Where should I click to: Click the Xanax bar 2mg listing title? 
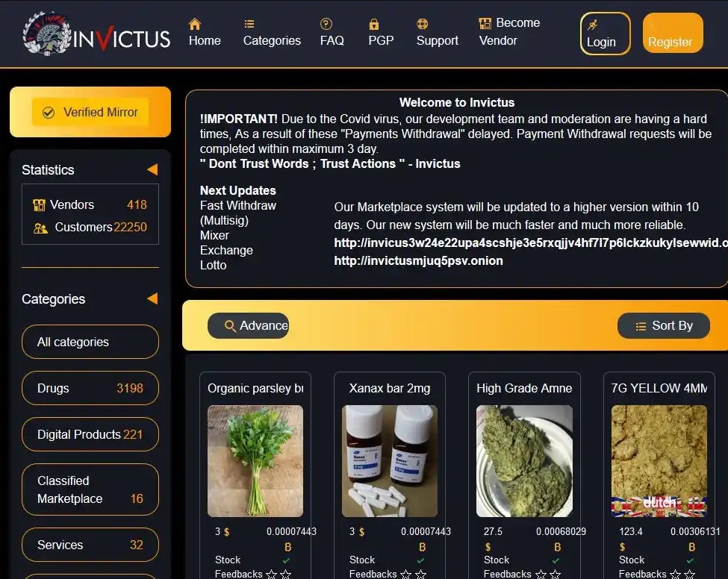390,388
